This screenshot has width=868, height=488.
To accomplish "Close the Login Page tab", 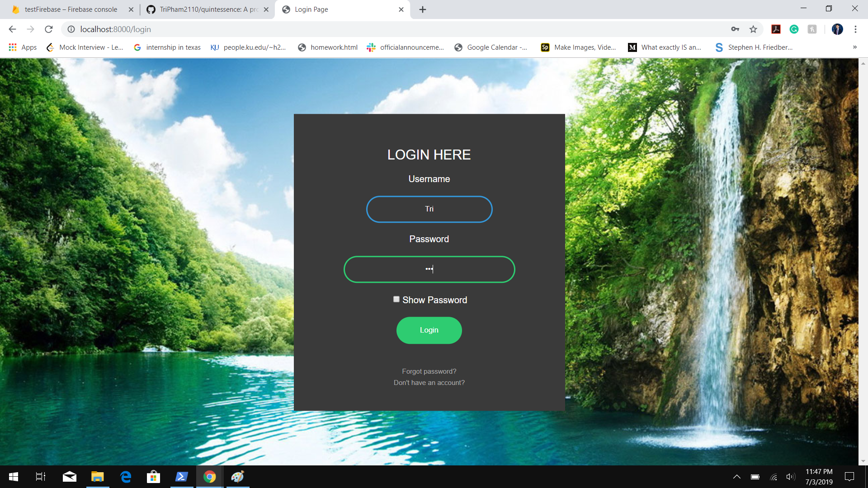I will tap(401, 9).
